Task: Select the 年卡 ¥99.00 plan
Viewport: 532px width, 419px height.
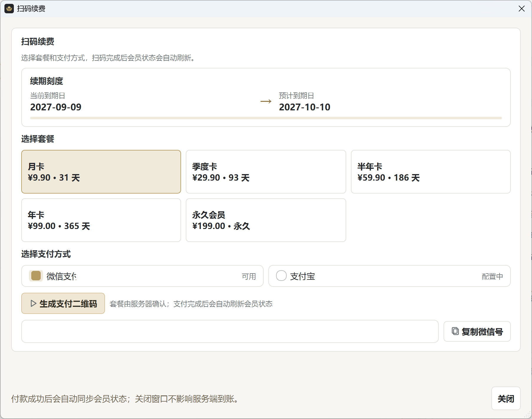Action: click(x=101, y=220)
